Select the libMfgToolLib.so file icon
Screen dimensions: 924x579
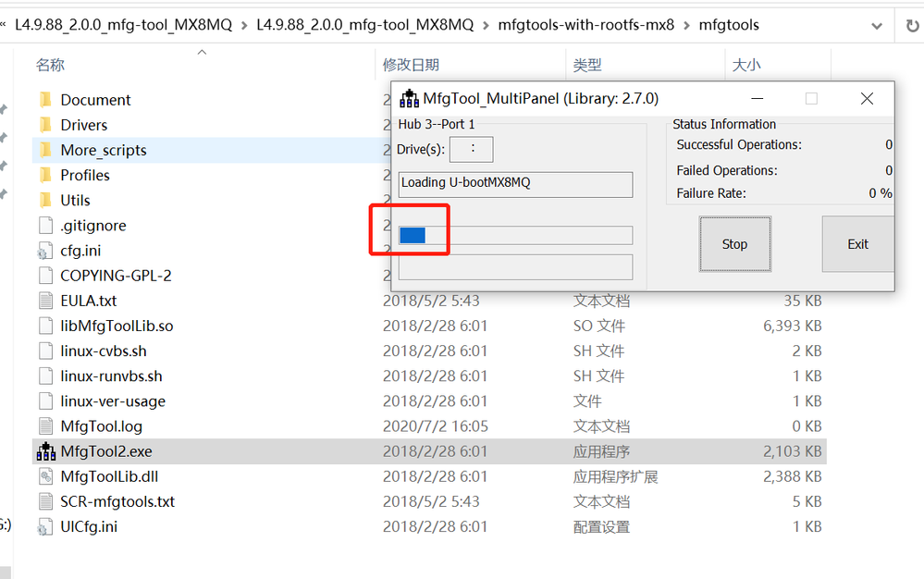coord(45,326)
